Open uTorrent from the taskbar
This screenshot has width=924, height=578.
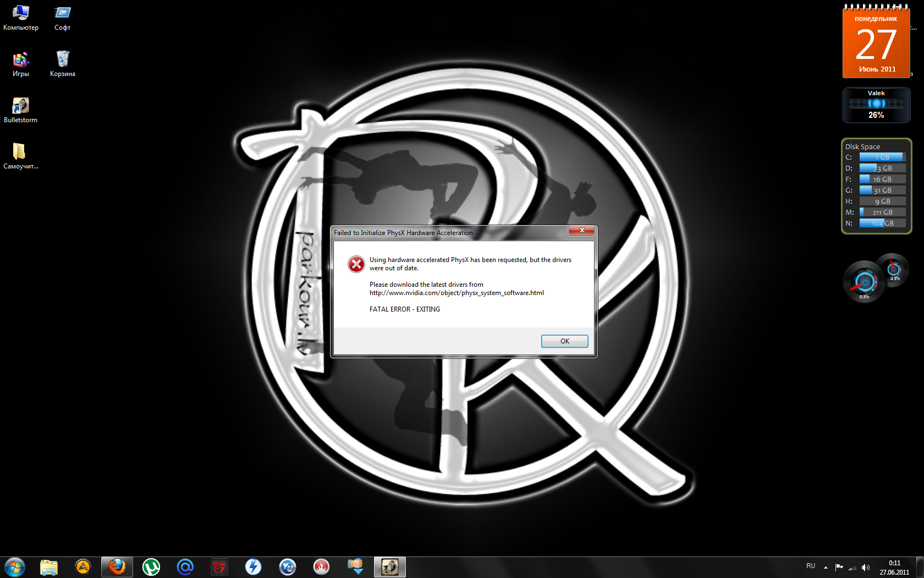tap(151, 567)
